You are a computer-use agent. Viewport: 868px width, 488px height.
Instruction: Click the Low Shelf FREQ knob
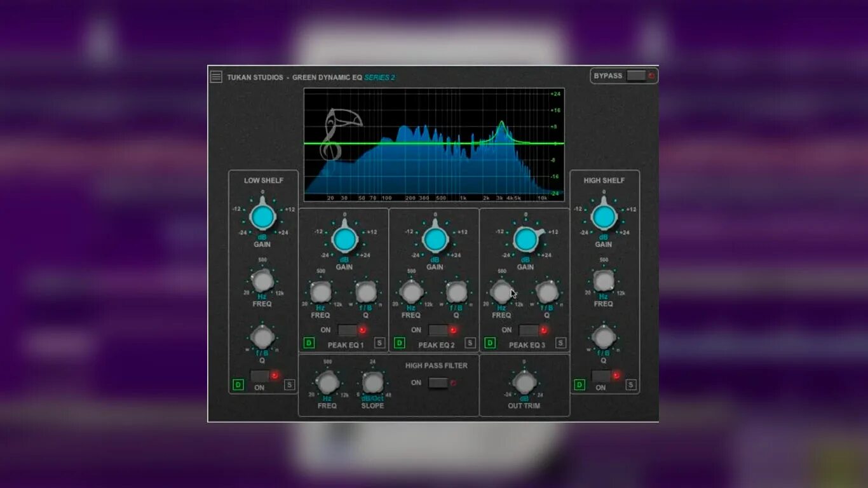tap(262, 280)
